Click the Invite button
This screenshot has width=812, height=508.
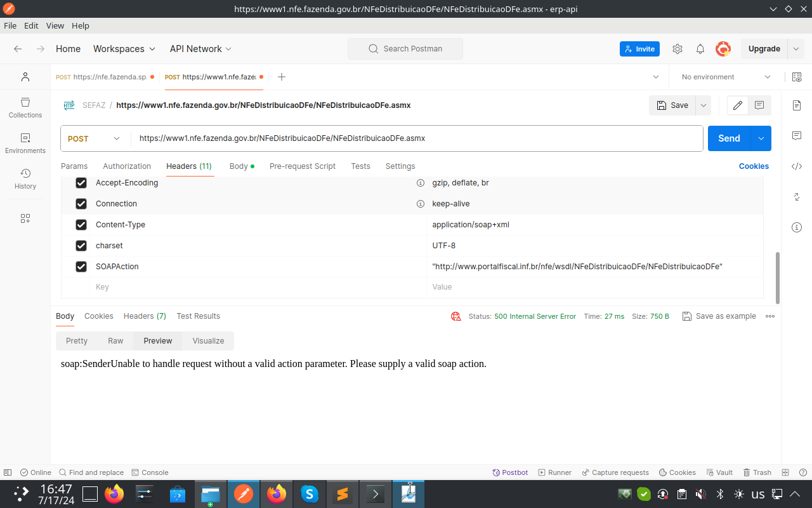pos(639,49)
